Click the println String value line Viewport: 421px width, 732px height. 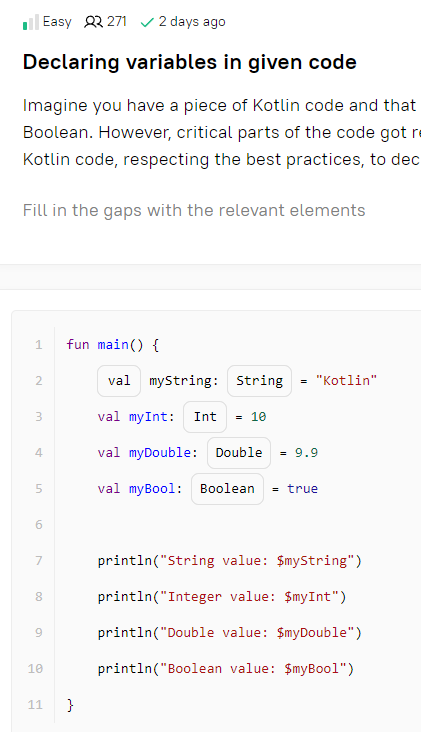[x=230, y=561]
